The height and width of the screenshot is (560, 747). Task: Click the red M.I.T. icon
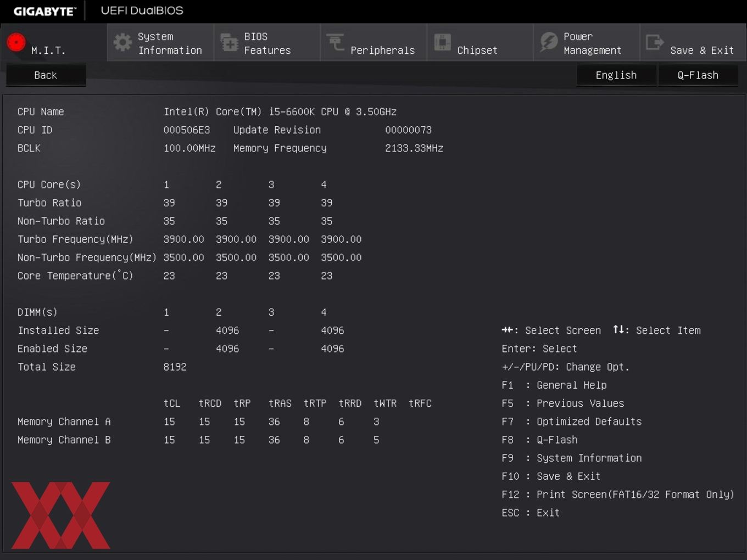(x=16, y=42)
